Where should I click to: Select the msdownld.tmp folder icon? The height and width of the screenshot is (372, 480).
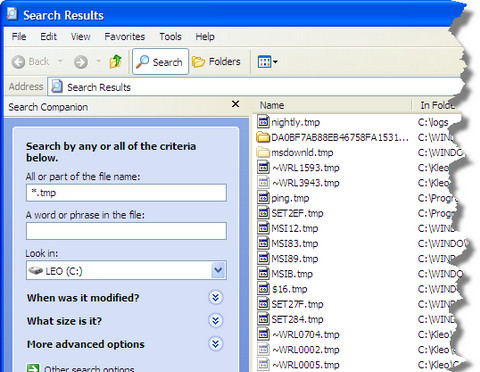263,153
